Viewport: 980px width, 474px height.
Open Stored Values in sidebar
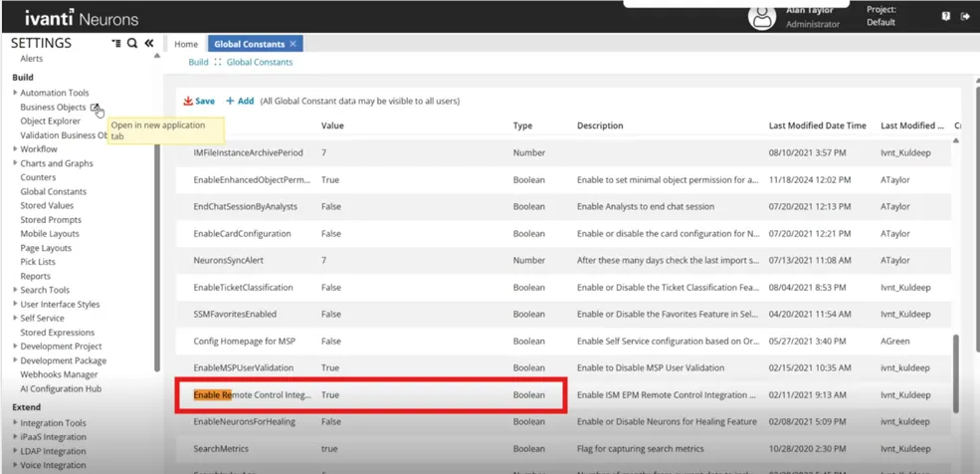click(x=47, y=205)
